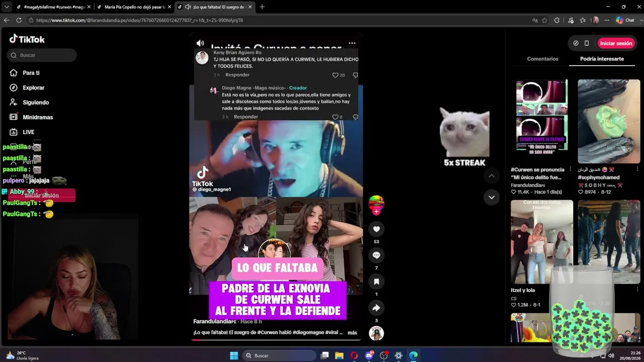
Task: Like Diego Magne's creator comment
Action: pyautogui.click(x=335, y=117)
